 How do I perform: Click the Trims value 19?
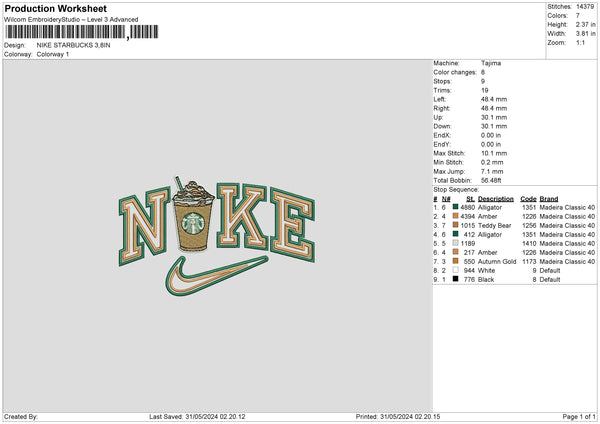pyautogui.click(x=484, y=90)
